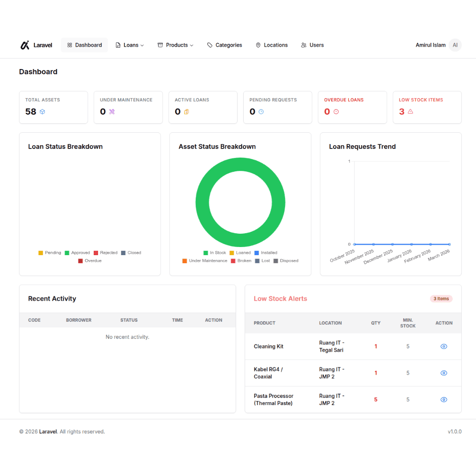Click the Laravel logo icon
476x476 pixels.
(x=25, y=45)
